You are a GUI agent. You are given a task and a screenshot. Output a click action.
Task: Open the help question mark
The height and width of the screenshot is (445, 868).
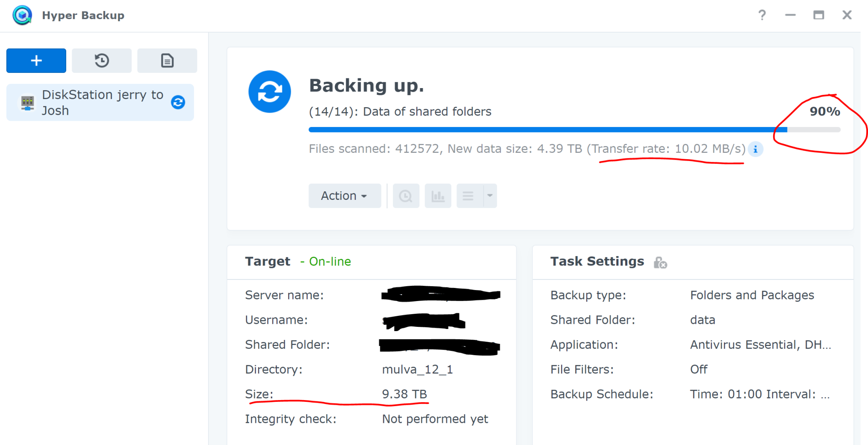pyautogui.click(x=762, y=15)
